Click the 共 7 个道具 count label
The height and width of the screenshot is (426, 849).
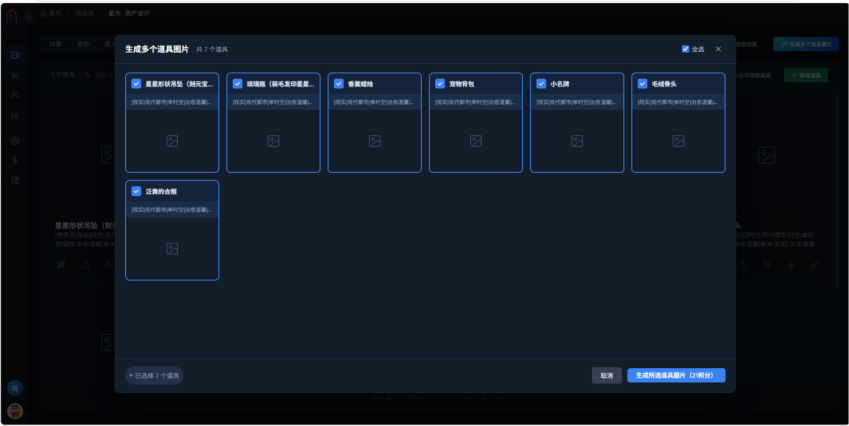pos(212,50)
